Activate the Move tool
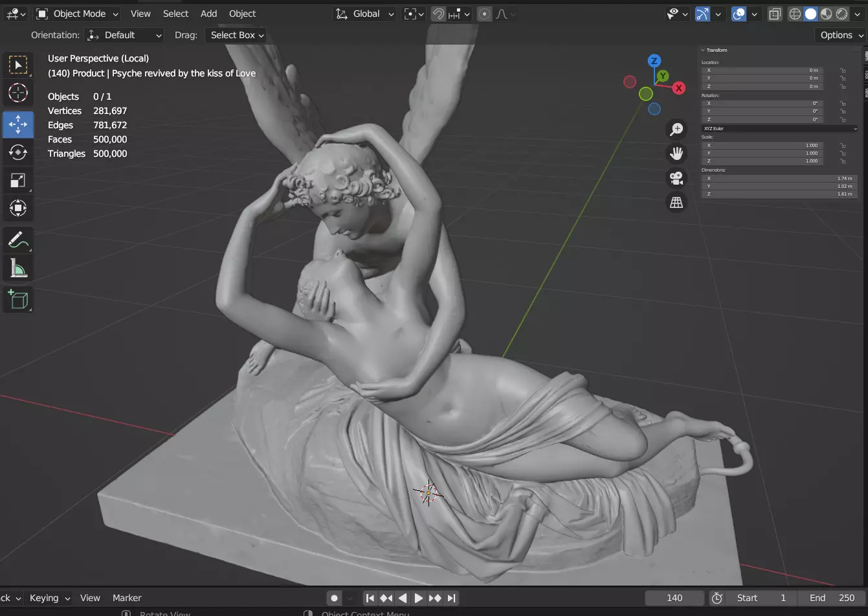 (18, 124)
